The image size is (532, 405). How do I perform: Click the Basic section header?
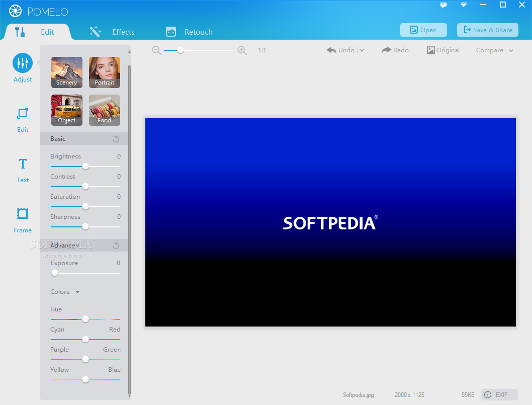84,139
